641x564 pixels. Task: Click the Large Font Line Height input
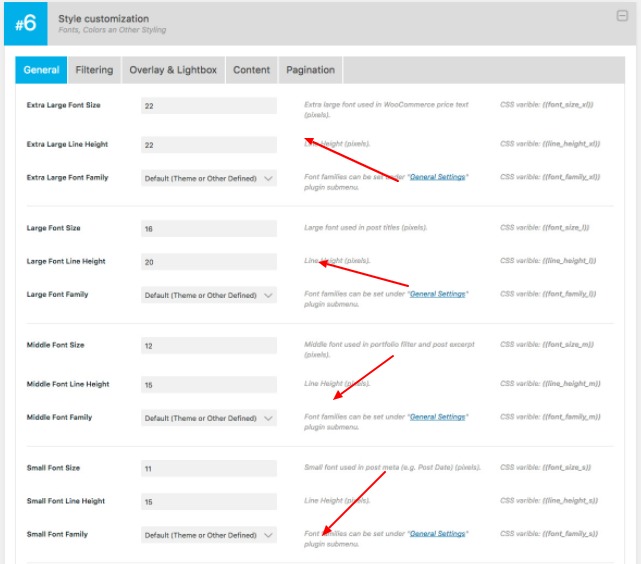click(x=209, y=262)
